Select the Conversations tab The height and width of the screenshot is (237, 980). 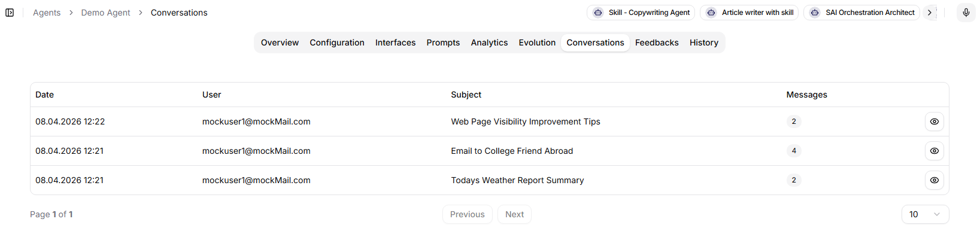595,42
